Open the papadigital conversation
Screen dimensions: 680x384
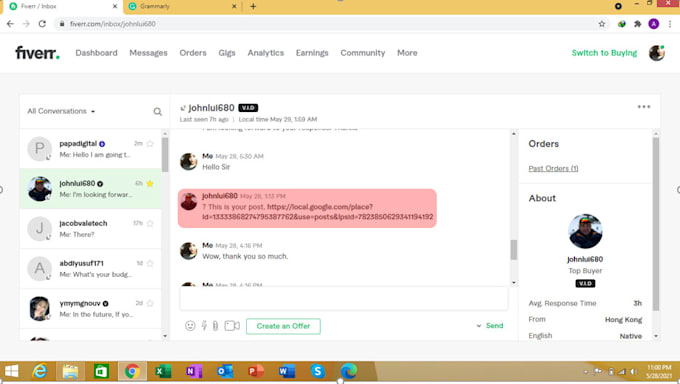pyautogui.click(x=91, y=149)
